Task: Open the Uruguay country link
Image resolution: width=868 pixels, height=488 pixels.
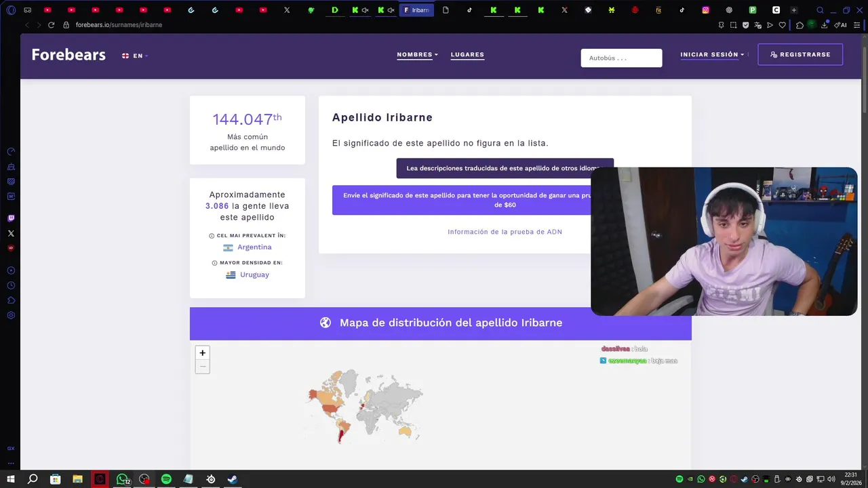Action: click(254, 274)
